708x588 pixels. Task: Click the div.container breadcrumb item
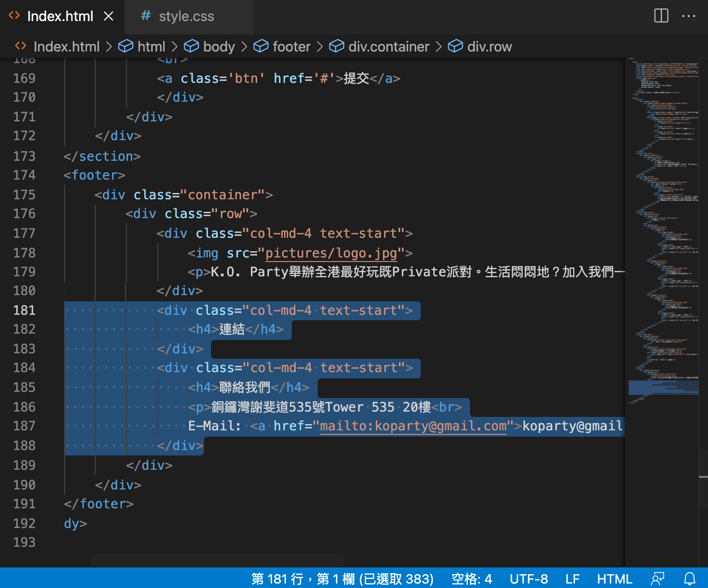(x=389, y=47)
